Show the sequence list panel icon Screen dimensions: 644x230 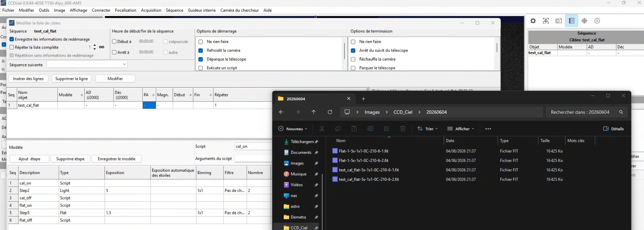[572, 21]
